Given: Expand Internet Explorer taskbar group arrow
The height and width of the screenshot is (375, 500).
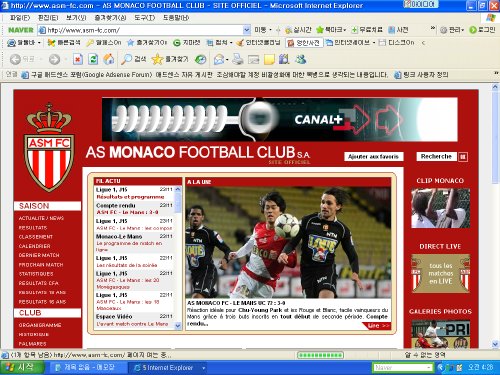Looking at the screenshot, I should click(x=203, y=368).
